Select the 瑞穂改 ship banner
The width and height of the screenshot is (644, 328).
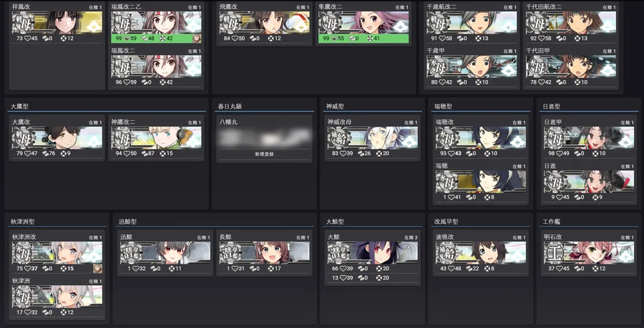pyautogui.click(x=481, y=138)
